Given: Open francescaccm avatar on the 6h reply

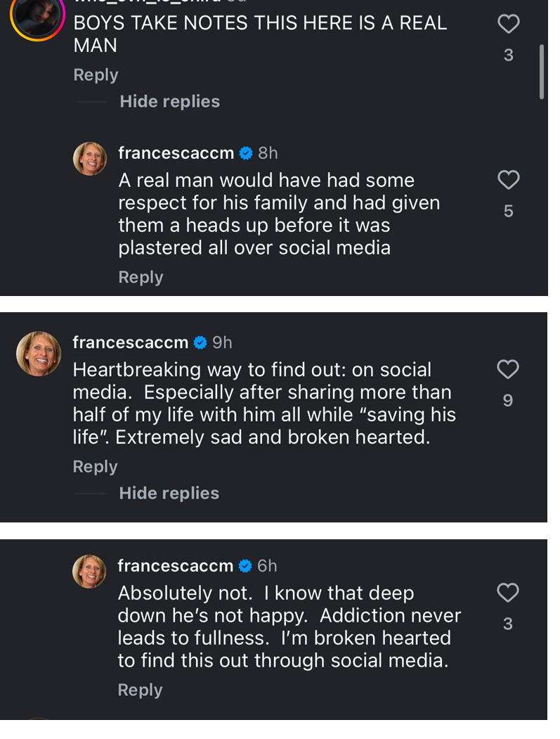Looking at the screenshot, I should [89, 572].
